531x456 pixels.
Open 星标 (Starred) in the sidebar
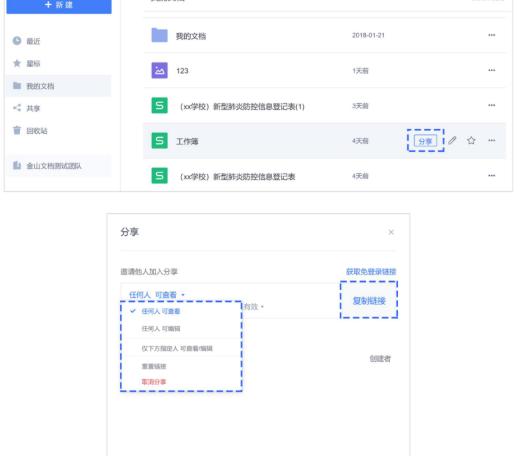point(33,64)
